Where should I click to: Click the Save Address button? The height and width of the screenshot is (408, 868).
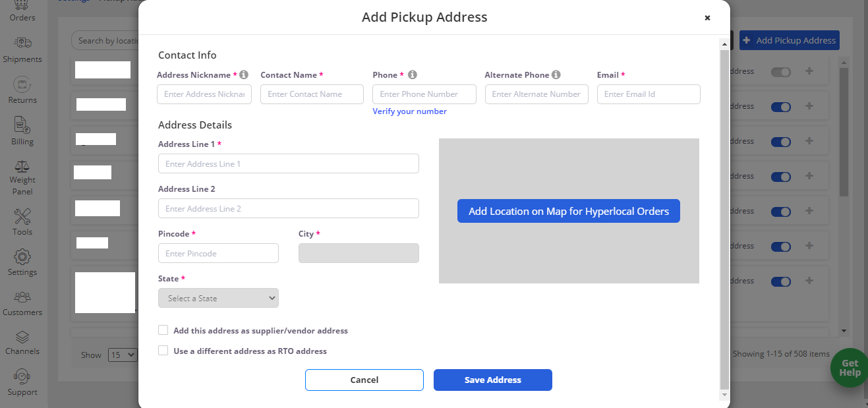point(493,380)
